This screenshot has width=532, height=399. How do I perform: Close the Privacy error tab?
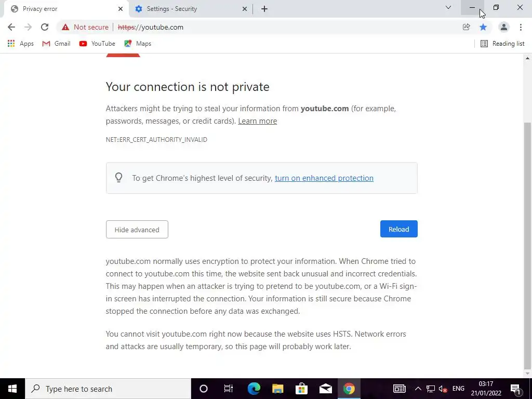(x=121, y=9)
